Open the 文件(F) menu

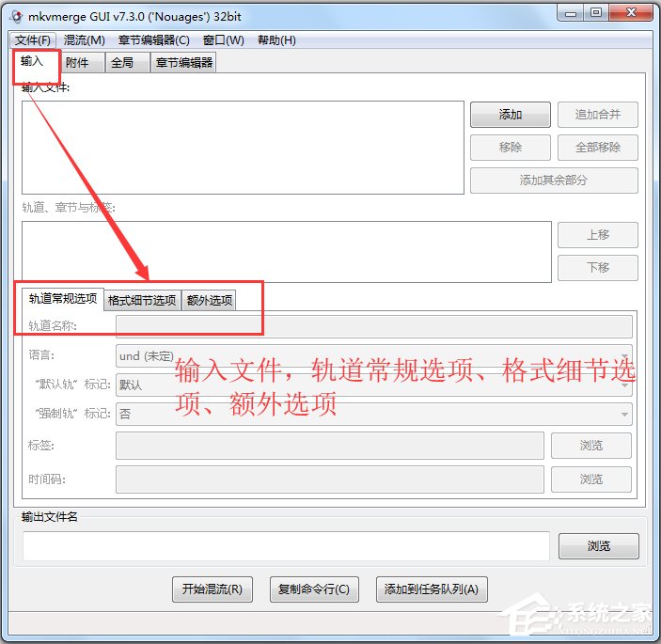coord(33,40)
